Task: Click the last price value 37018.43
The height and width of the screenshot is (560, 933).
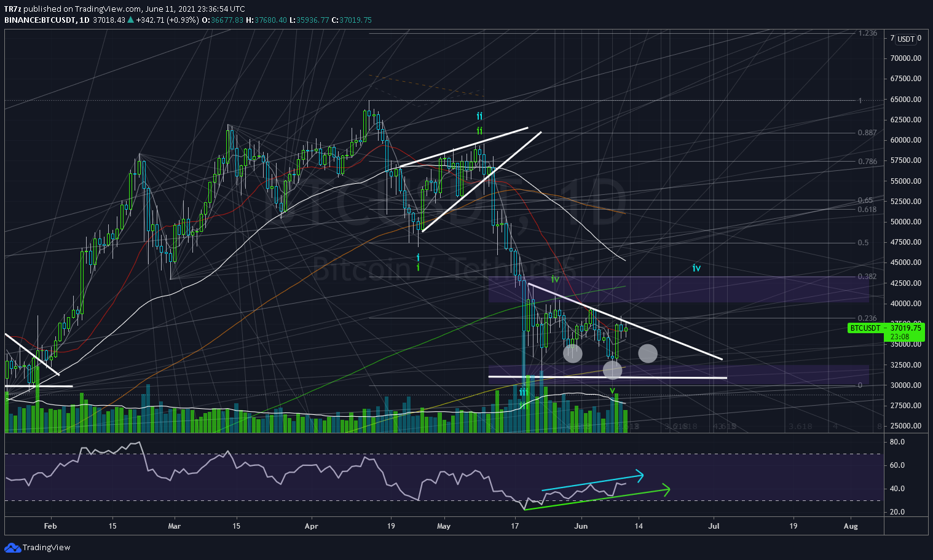Action: pyautogui.click(x=109, y=20)
